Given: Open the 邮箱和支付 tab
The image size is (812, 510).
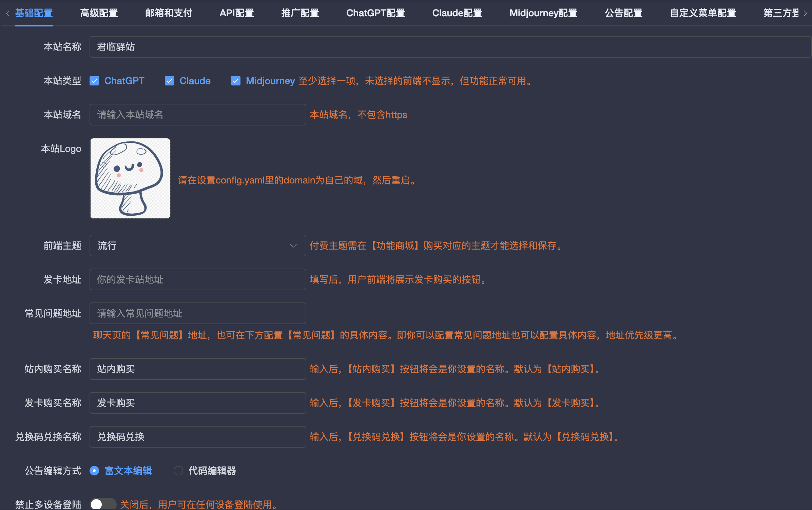Looking at the screenshot, I should (x=169, y=13).
